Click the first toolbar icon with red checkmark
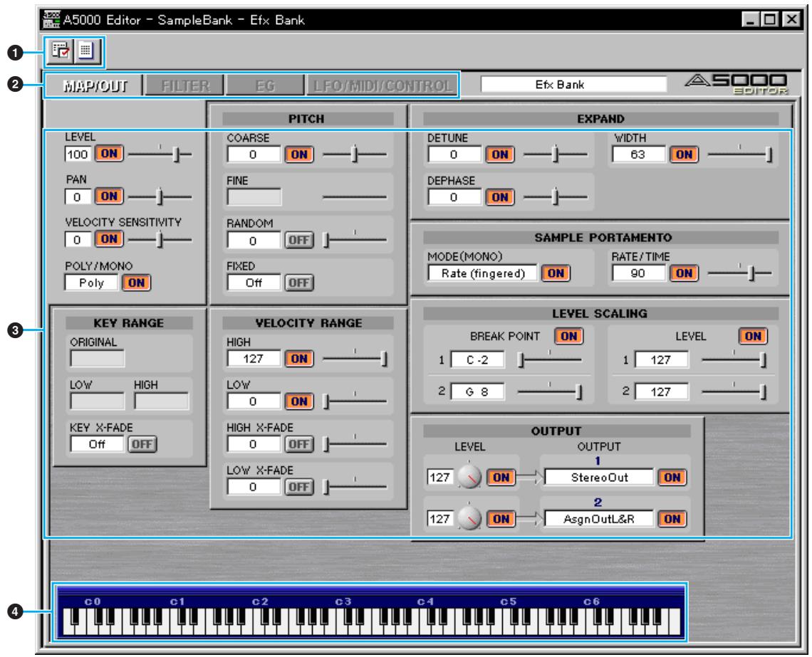This screenshot has width=812, height=657. 60,51
